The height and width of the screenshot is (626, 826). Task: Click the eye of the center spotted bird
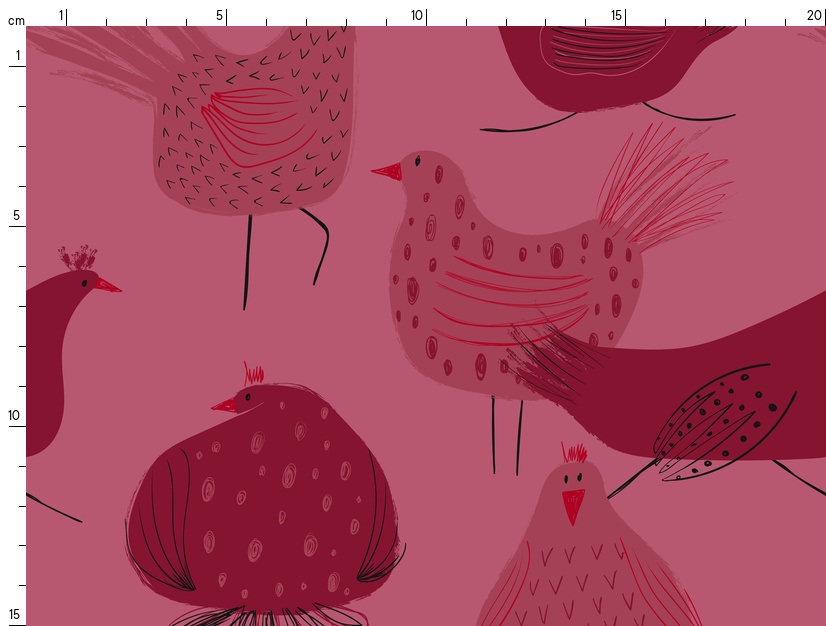click(x=417, y=160)
